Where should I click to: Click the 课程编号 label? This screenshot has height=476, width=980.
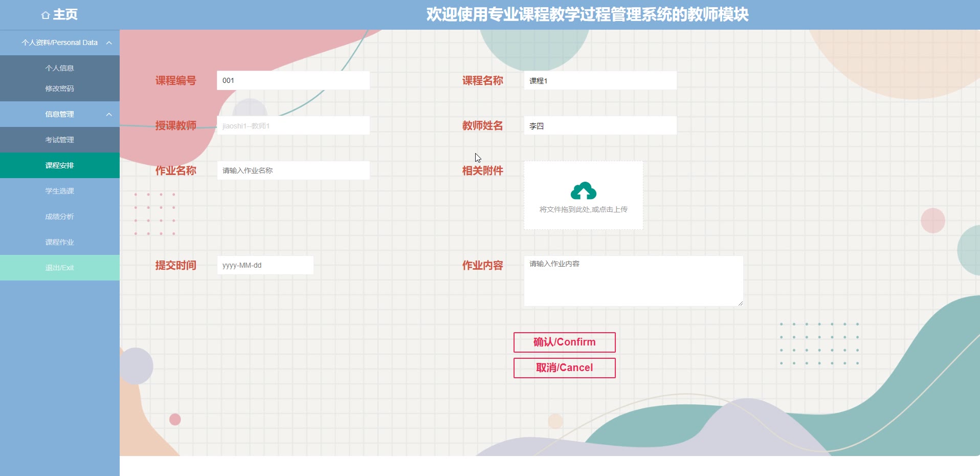[x=176, y=80]
